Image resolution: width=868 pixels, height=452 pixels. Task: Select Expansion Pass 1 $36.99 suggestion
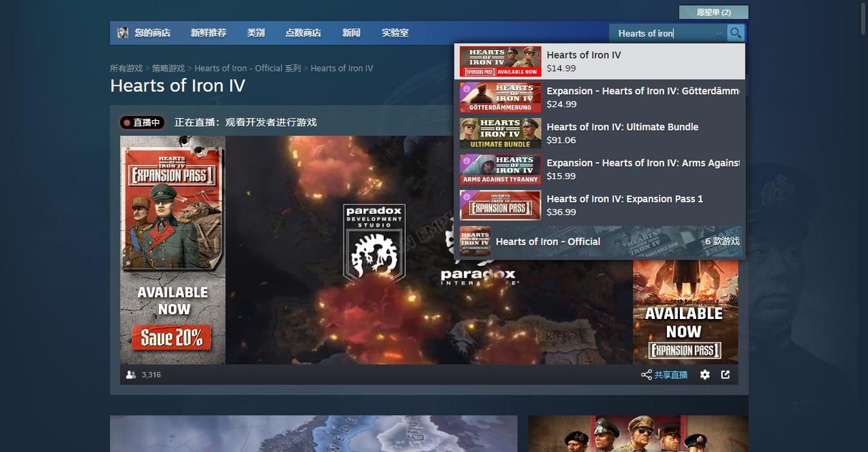pyautogui.click(x=600, y=205)
